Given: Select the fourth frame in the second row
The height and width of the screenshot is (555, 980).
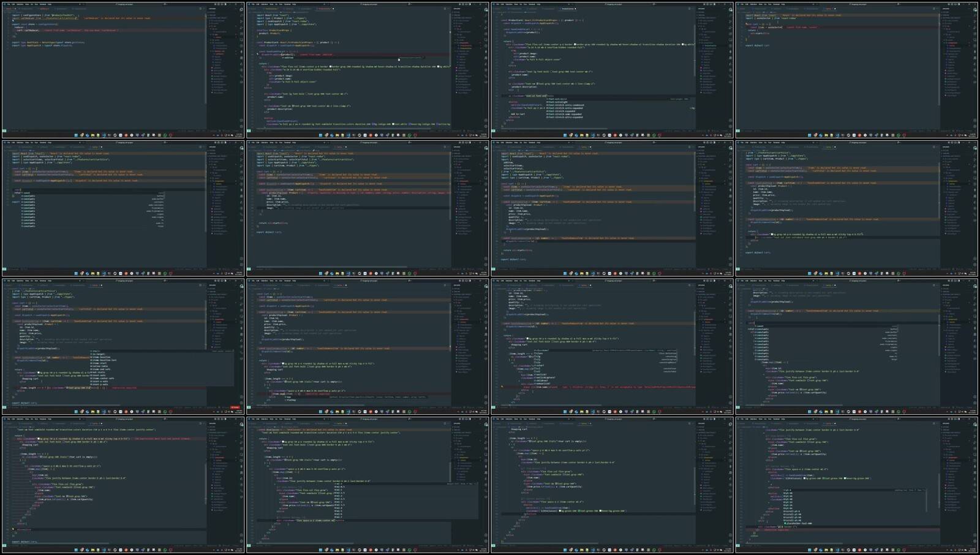Looking at the screenshot, I should tap(856, 208).
